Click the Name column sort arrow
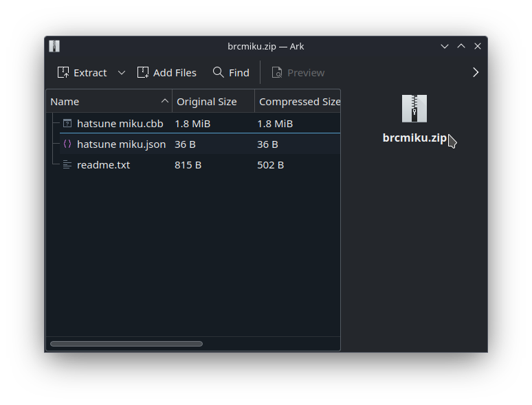This screenshot has height=405, width=532. pos(165,101)
